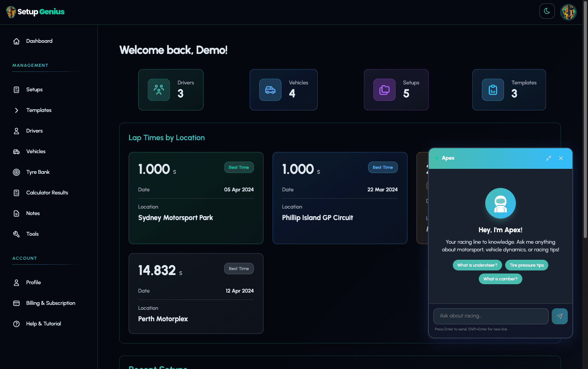
Task: Click the Calculator Results icon
Action: (x=16, y=193)
